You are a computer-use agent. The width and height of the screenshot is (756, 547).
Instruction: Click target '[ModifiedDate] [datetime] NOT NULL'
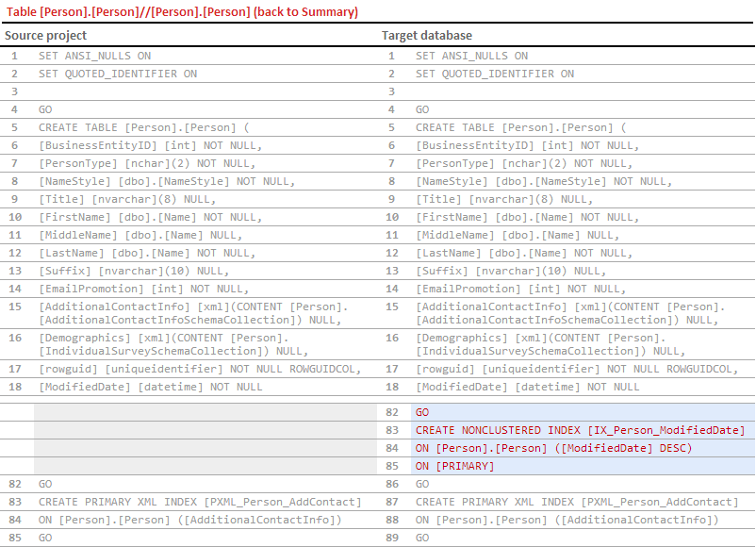pyautogui.click(x=528, y=387)
